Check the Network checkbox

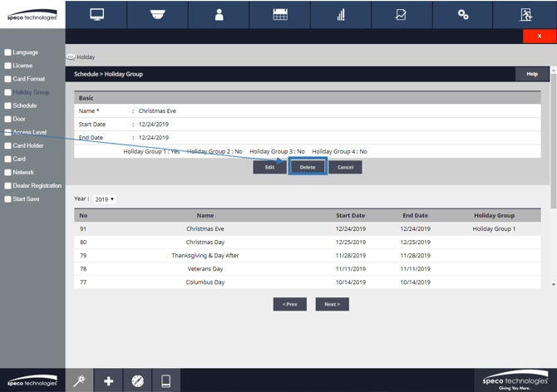coord(7,173)
